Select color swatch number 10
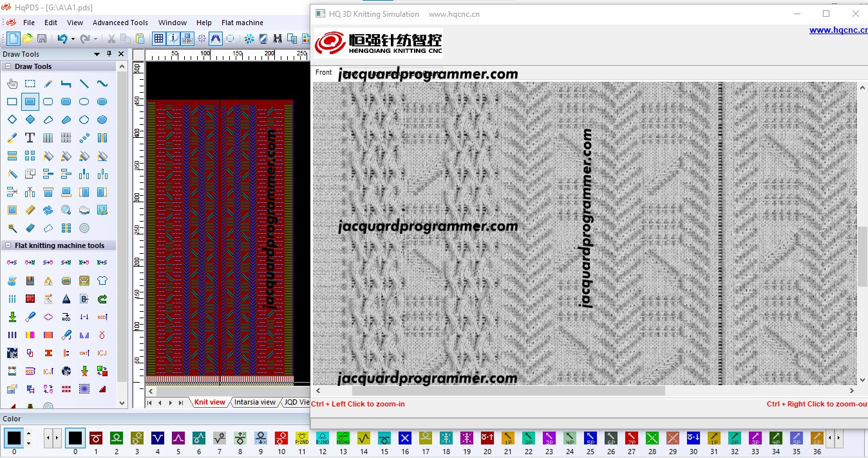This screenshot has width=868, height=458. click(281, 438)
